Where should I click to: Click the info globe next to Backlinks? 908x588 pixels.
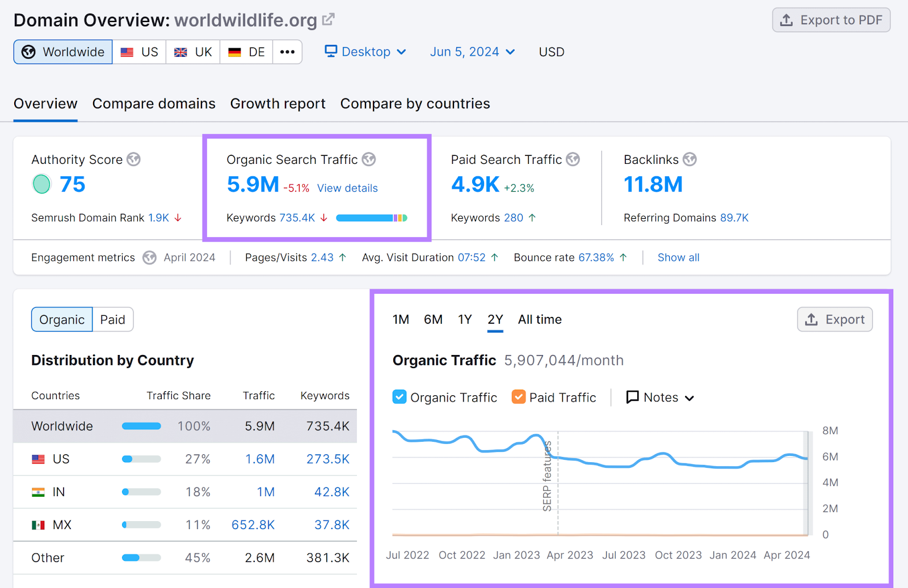(x=690, y=159)
